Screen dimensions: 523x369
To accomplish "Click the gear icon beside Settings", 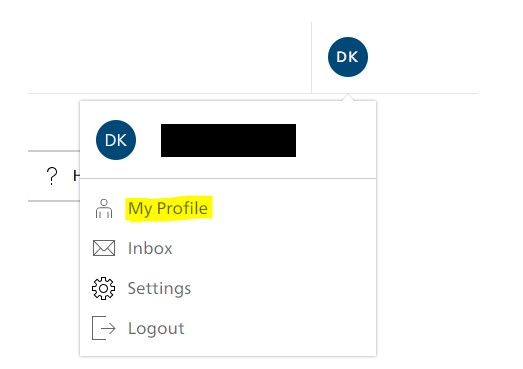I will tap(103, 288).
